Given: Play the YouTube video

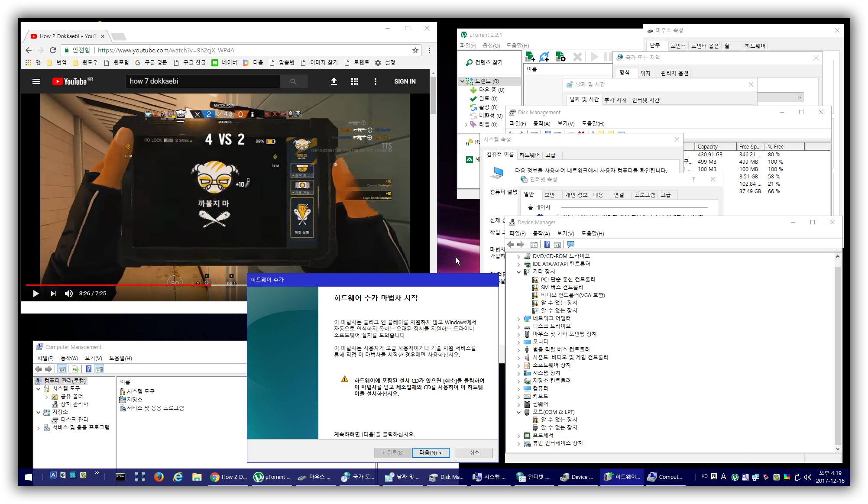Looking at the screenshot, I should tap(36, 294).
